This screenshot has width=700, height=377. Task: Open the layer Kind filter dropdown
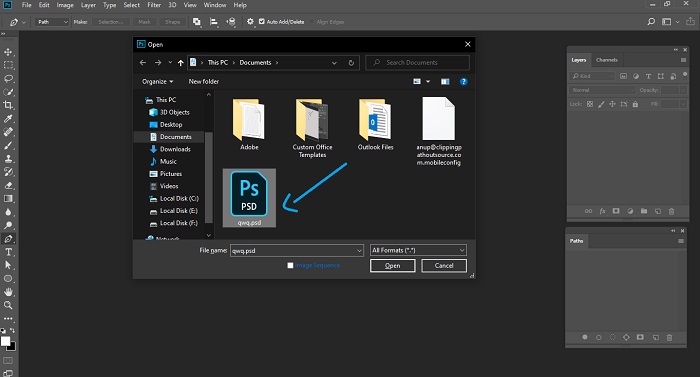click(592, 76)
